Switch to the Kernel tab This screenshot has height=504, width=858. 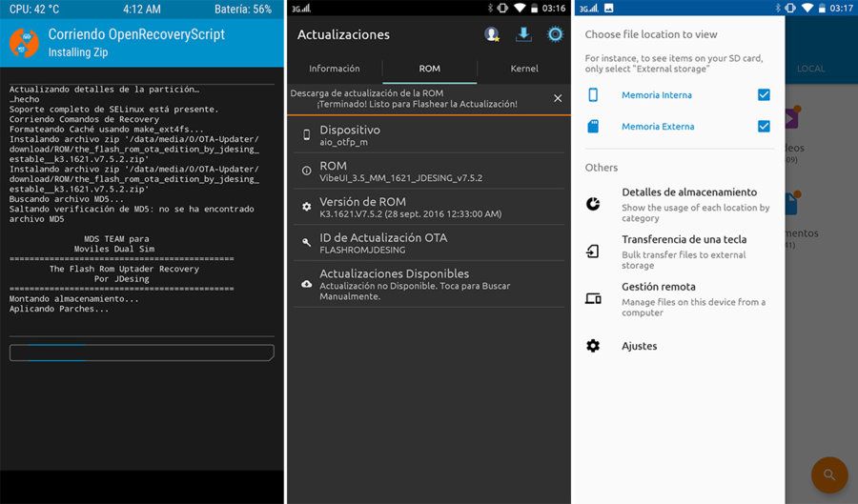point(524,69)
